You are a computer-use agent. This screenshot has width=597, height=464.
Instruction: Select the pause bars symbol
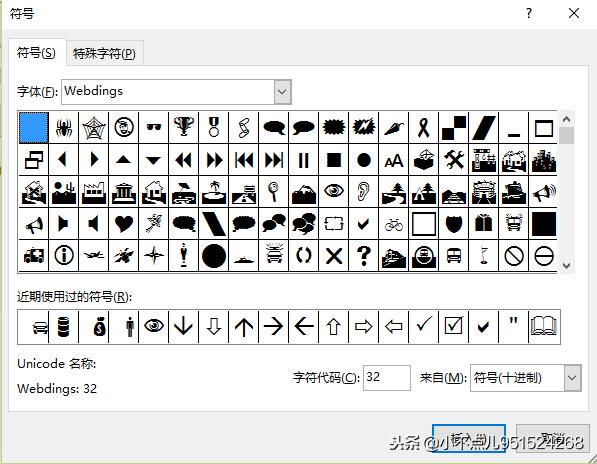(303, 160)
